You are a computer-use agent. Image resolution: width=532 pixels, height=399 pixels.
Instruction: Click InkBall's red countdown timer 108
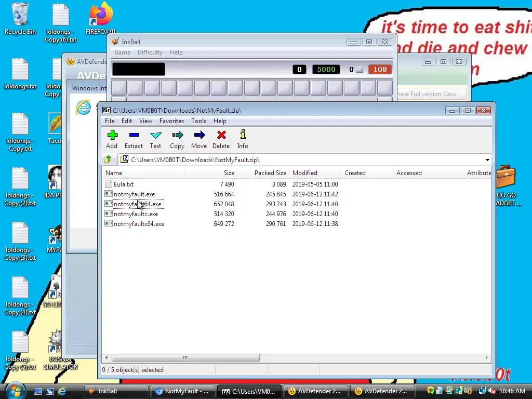tap(380, 69)
